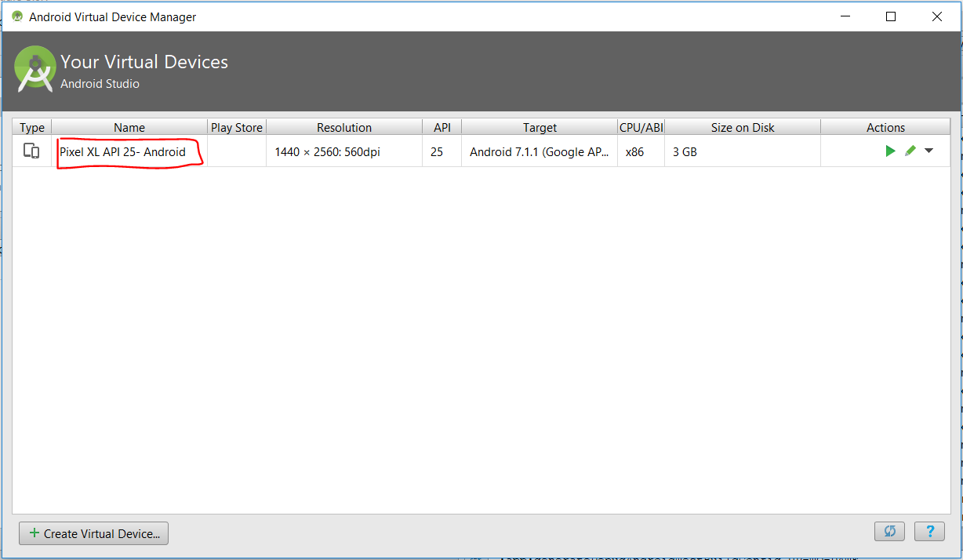The width and height of the screenshot is (963, 560).
Task: Launch the Pixel XL AVD with the green play icon
Action: pyautogui.click(x=890, y=151)
